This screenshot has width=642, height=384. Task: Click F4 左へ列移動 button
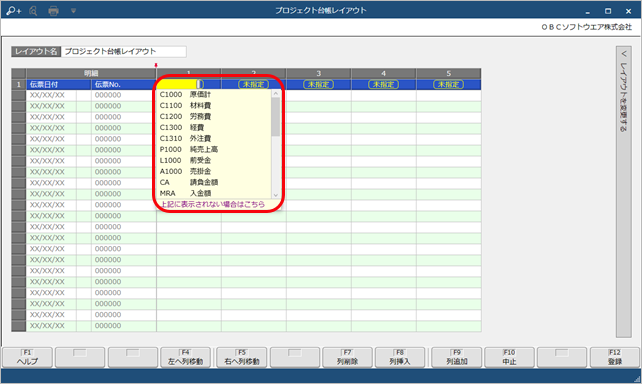(x=185, y=357)
